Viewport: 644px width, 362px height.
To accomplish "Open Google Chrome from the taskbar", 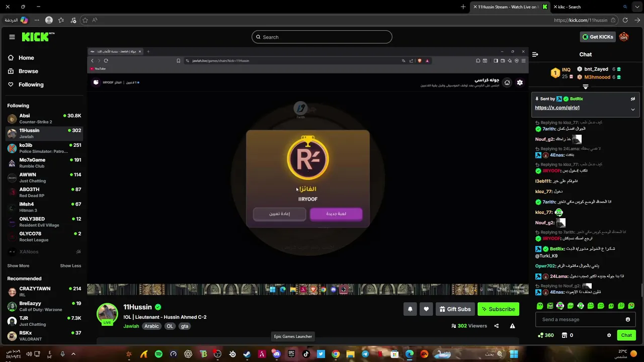I will click(336, 354).
